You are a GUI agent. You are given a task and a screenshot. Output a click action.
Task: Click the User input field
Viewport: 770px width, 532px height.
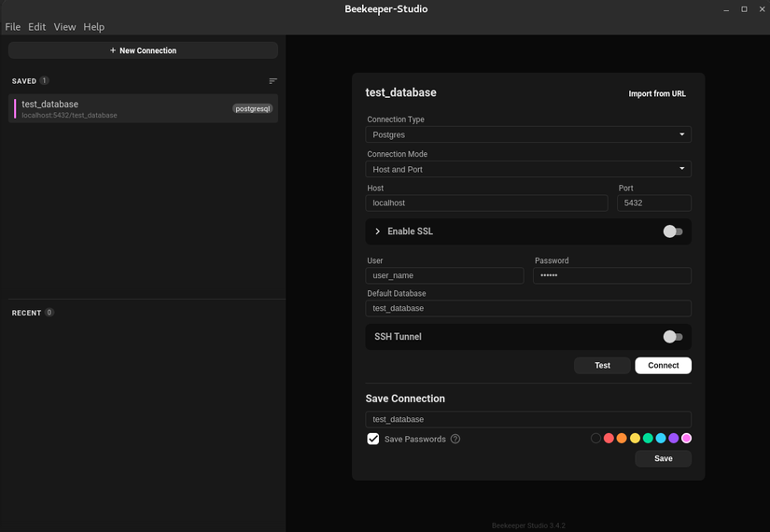[444, 275]
